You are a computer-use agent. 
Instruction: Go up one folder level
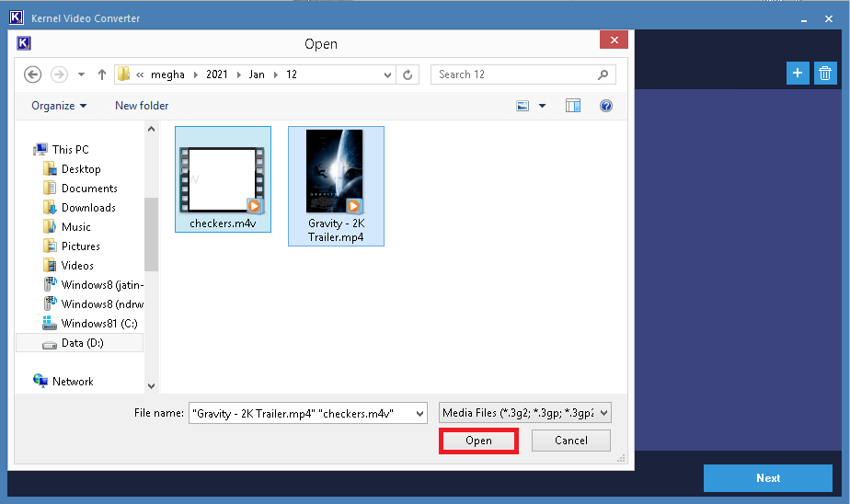pyautogui.click(x=102, y=74)
